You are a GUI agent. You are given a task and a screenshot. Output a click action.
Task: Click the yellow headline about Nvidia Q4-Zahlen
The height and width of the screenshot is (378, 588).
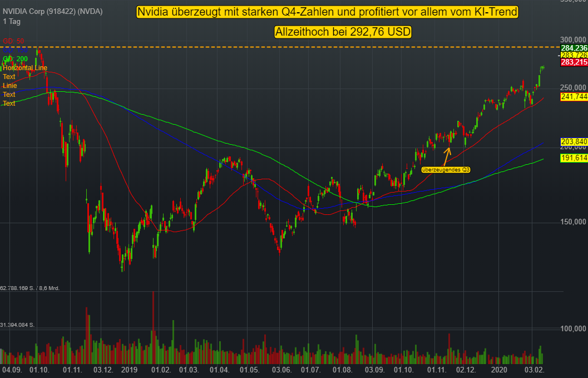click(327, 12)
